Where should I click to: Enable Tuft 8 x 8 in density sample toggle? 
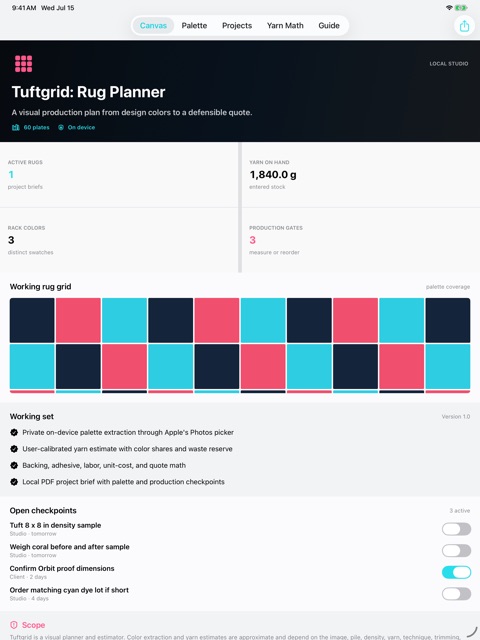point(456,529)
